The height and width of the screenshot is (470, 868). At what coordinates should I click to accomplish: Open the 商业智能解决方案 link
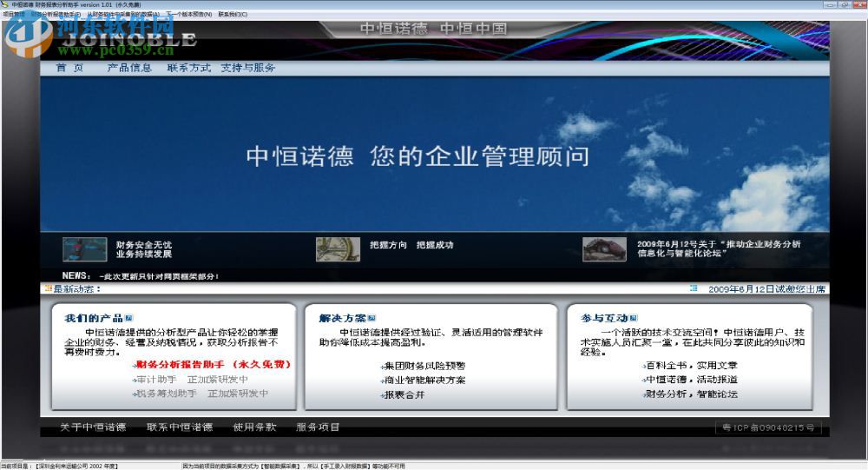point(424,381)
